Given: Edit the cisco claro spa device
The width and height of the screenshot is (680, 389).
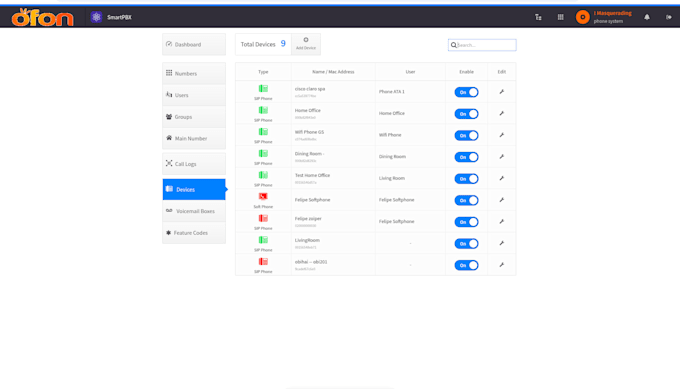Looking at the screenshot, I should 501,92.
